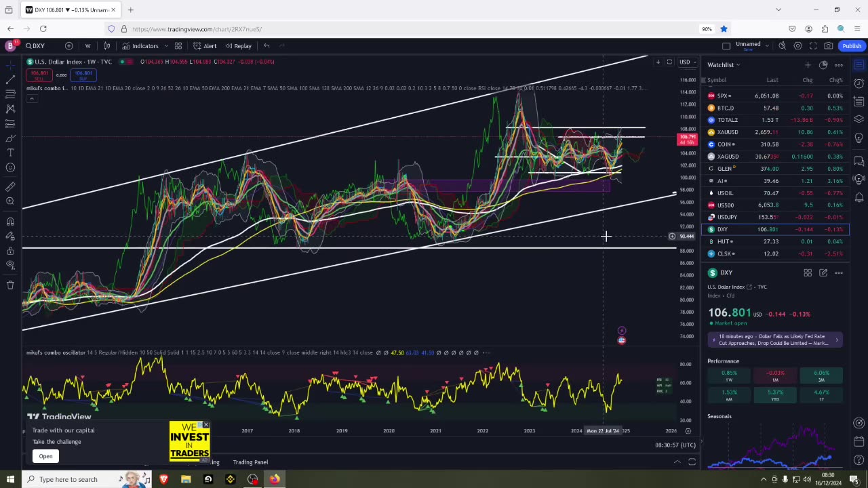Screen dimensions: 868x488
Task: Close the We Invest in Traders ad
Action: point(205,425)
